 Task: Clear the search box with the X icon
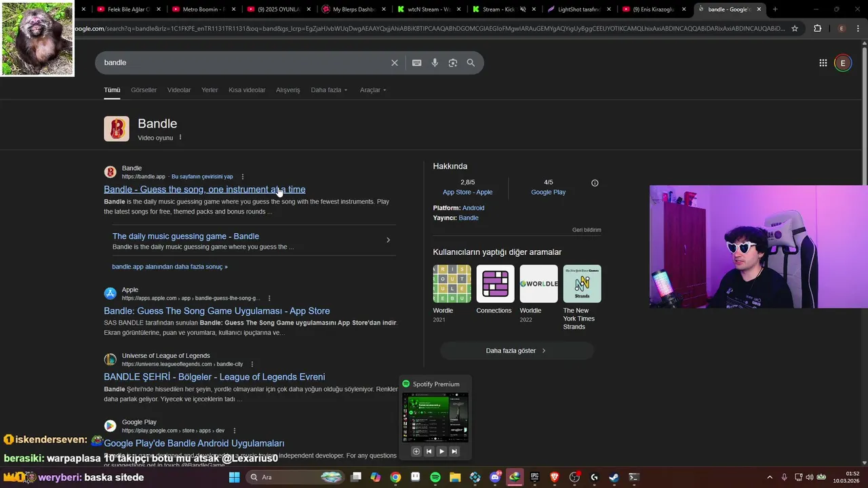tap(395, 62)
